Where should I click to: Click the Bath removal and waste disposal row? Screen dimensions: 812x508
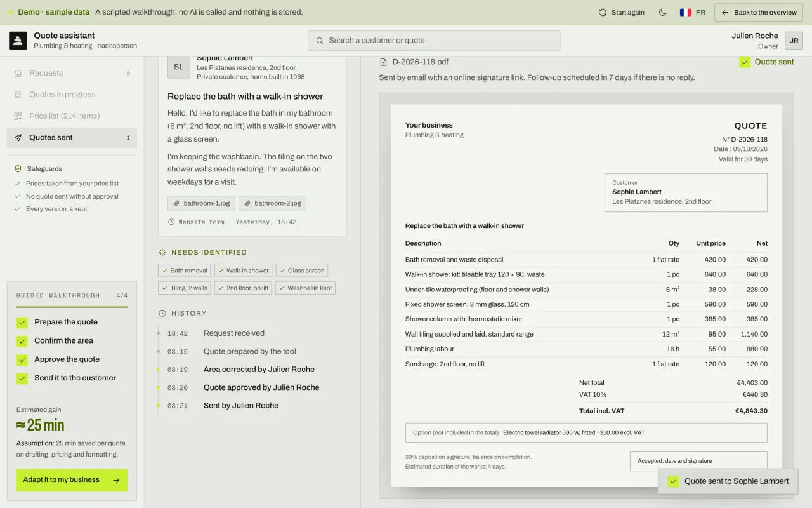tap(586, 260)
